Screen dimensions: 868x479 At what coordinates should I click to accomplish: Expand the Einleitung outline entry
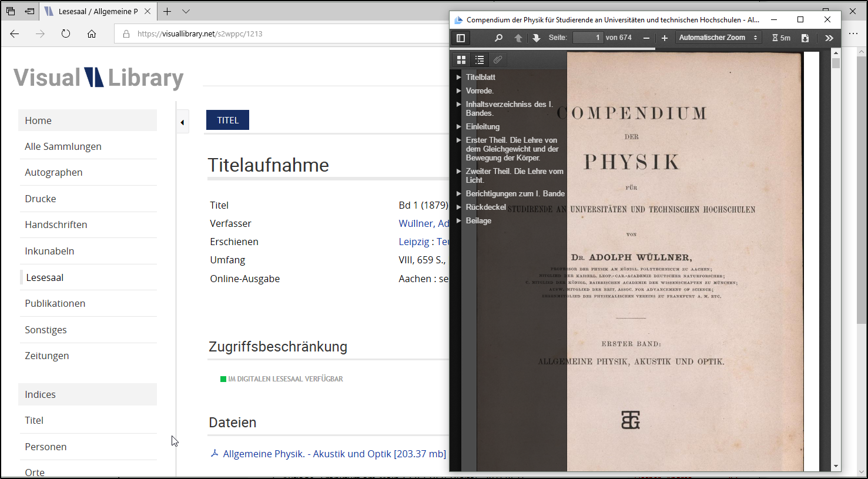point(459,127)
